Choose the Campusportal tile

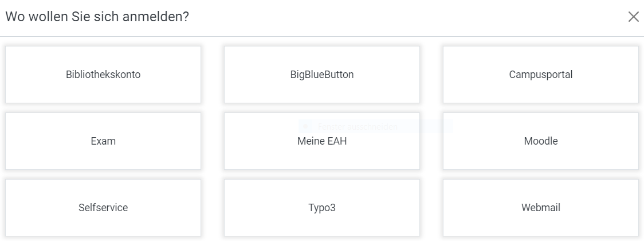(541, 75)
